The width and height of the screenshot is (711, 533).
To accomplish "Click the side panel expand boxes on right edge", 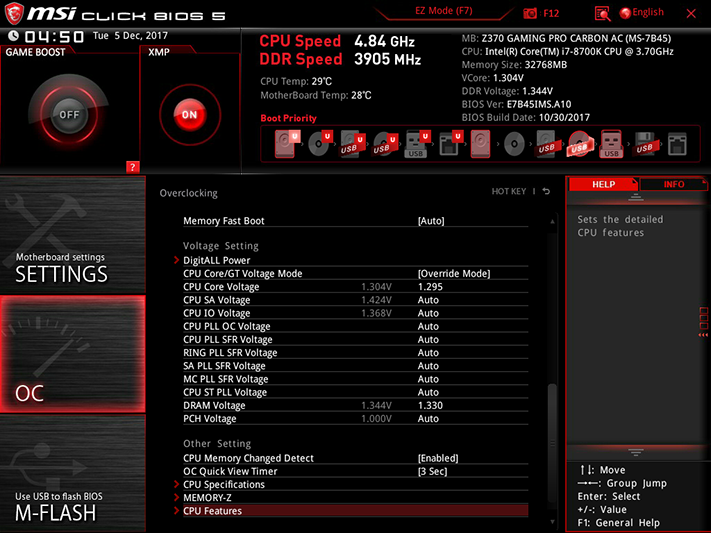I will pyautogui.click(x=703, y=322).
